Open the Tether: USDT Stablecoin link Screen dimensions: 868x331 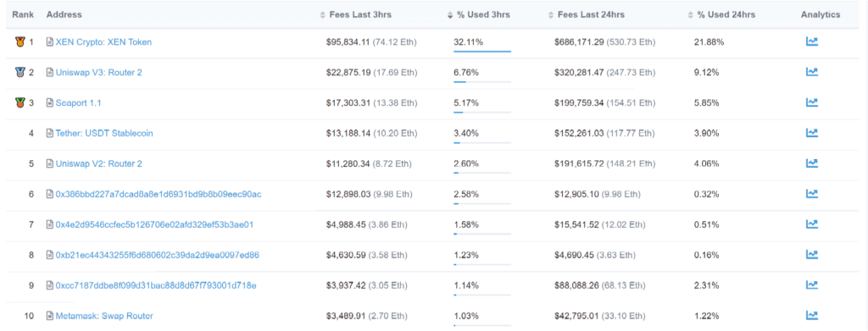click(104, 133)
